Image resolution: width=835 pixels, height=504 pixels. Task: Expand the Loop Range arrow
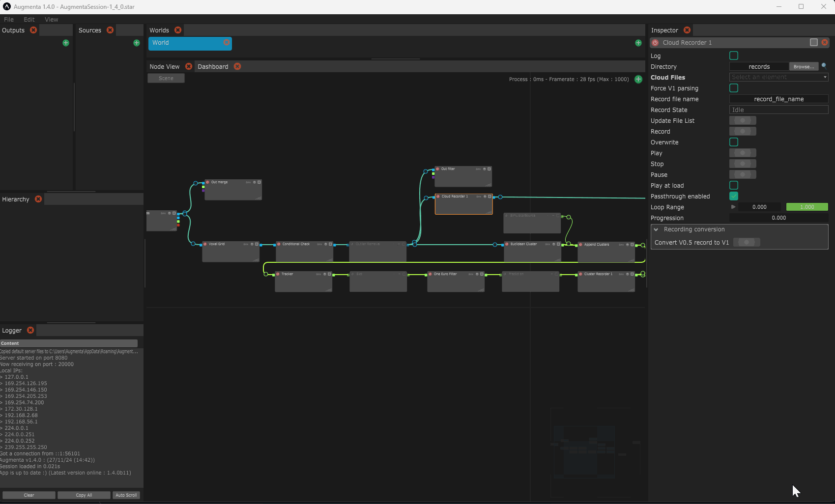click(x=733, y=207)
